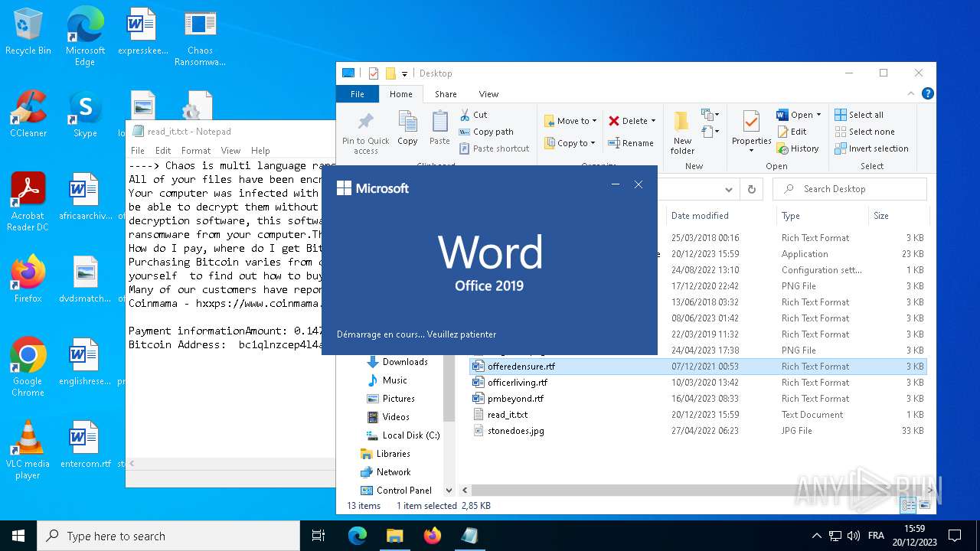Viewport: 980px width, 551px height.
Task: Open the File tab in Explorer
Action: tap(358, 94)
